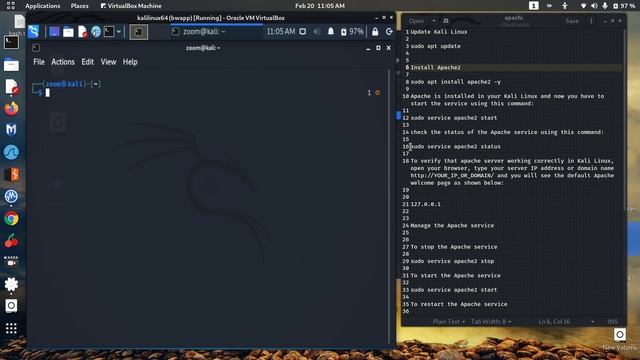
Task: Toggle the muted volume icon in Kali panel
Action: [x=317, y=31]
